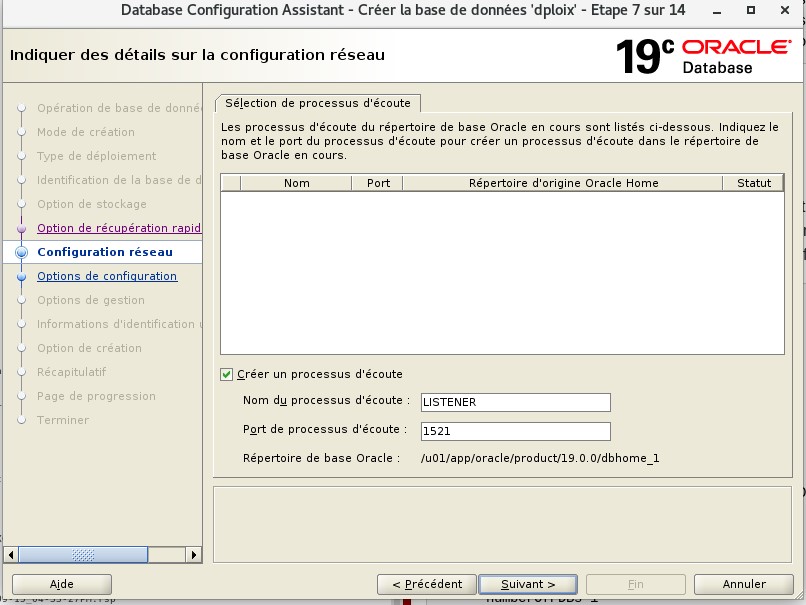
Task: Click the Terminer step text
Action: pyautogui.click(x=63, y=420)
